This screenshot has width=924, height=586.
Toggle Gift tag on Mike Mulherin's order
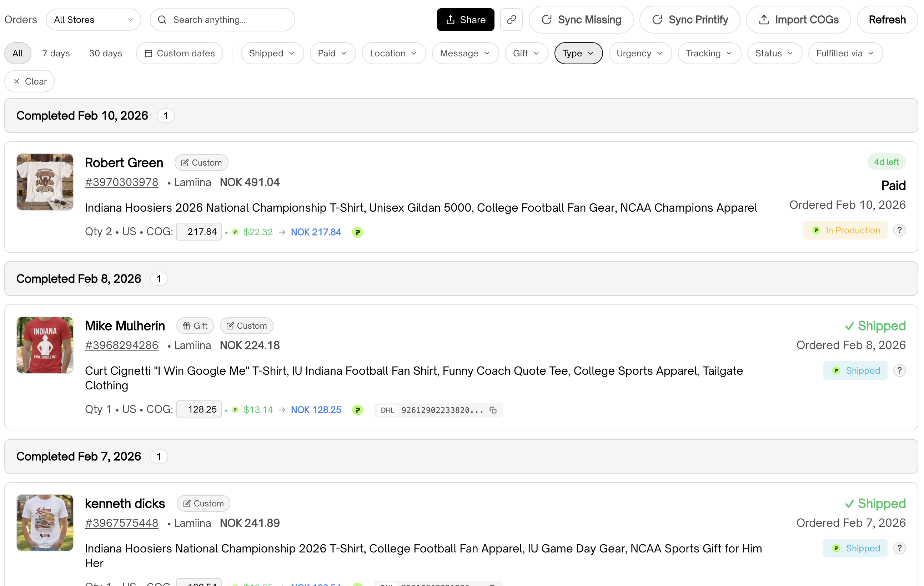point(195,325)
